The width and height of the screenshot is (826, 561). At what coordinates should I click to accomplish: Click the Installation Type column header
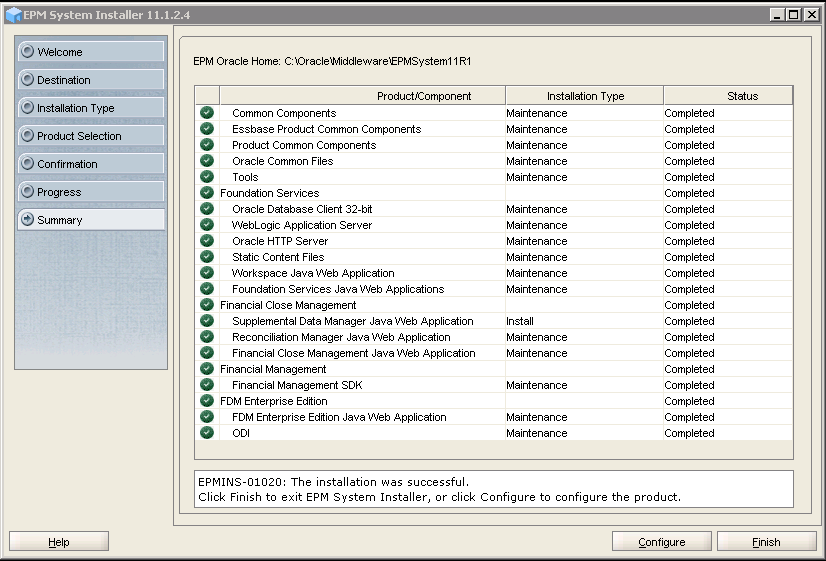click(x=585, y=96)
